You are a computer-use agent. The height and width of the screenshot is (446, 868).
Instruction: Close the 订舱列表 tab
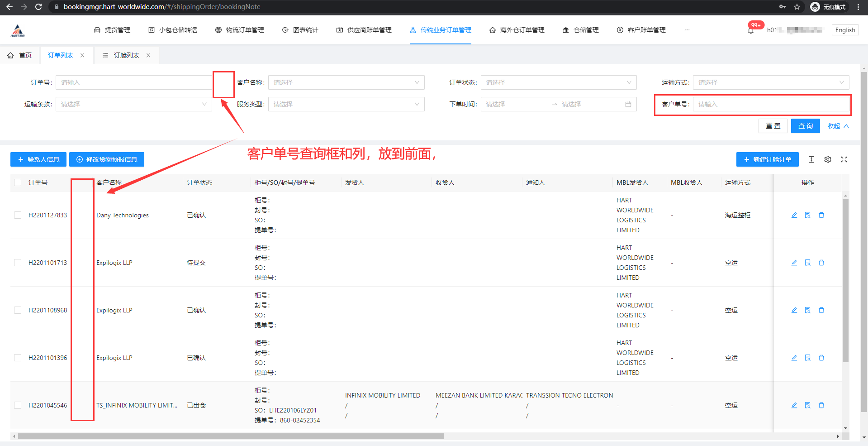point(148,55)
